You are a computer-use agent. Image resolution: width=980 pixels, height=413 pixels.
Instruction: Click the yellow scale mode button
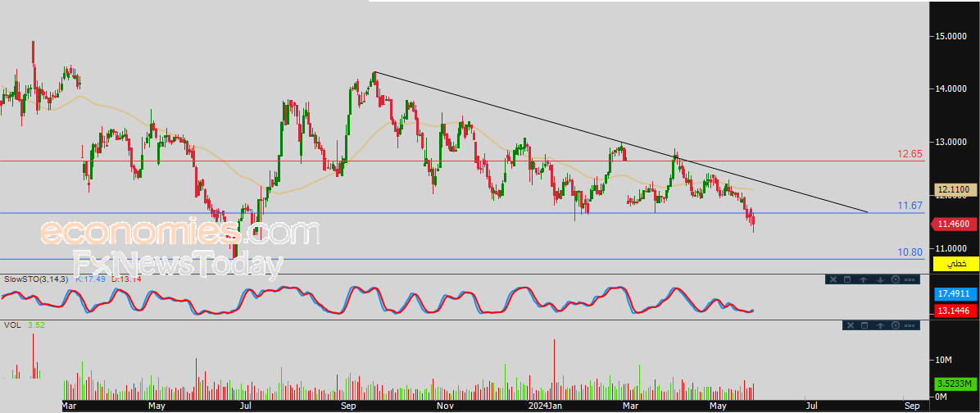tap(955, 264)
